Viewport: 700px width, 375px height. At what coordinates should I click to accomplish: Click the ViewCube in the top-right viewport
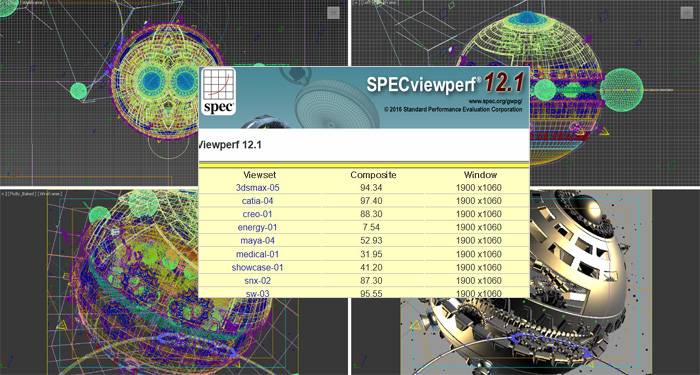[x=687, y=13]
